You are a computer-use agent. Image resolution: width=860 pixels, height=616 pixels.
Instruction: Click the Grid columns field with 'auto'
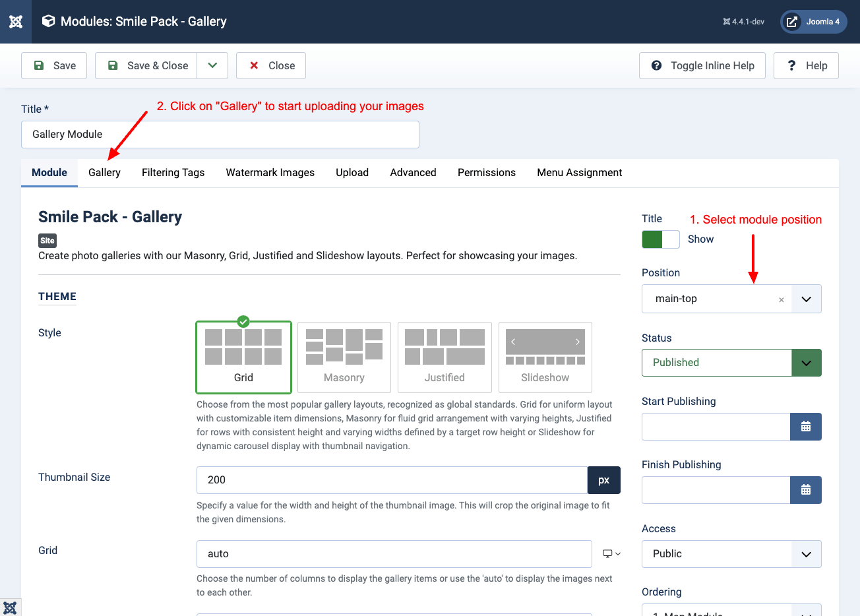pyautogui.click(x=394, y=554)
